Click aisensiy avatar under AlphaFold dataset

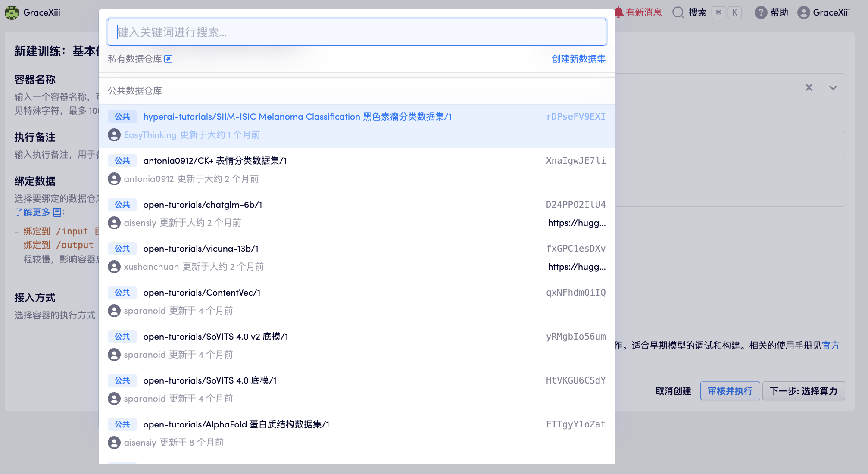tap(114, 443)
